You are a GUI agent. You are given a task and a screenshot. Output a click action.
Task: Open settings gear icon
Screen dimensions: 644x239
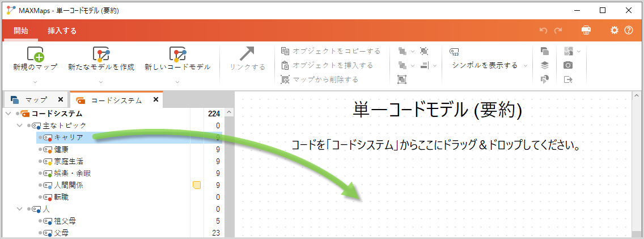click(x=614, y=30)
